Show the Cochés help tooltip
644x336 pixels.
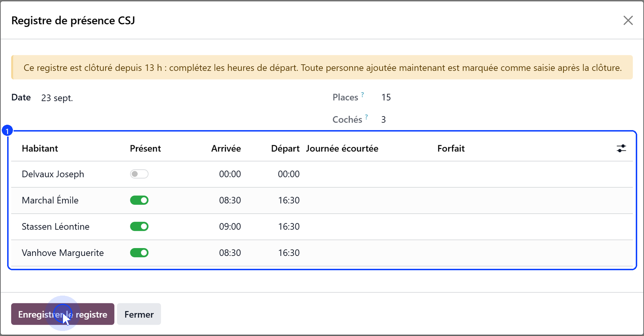point(366,117)
